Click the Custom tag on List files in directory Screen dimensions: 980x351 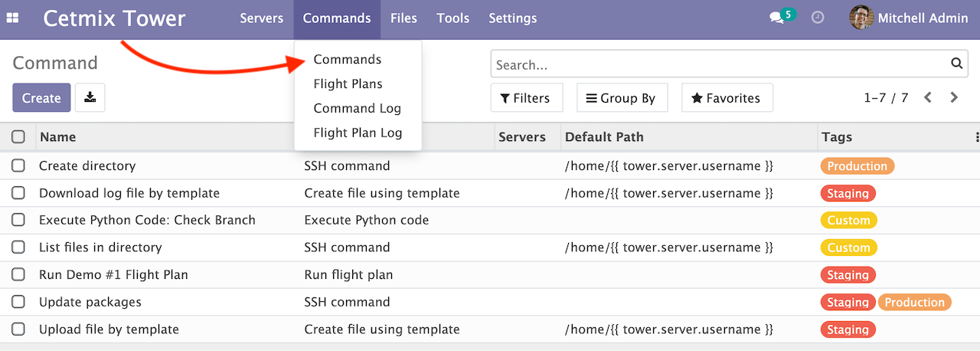point(849,248)
